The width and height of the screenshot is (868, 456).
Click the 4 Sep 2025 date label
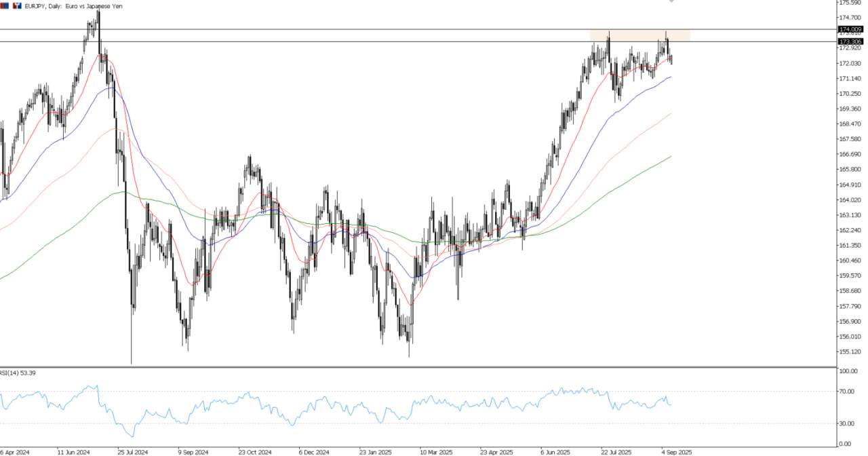675,451
